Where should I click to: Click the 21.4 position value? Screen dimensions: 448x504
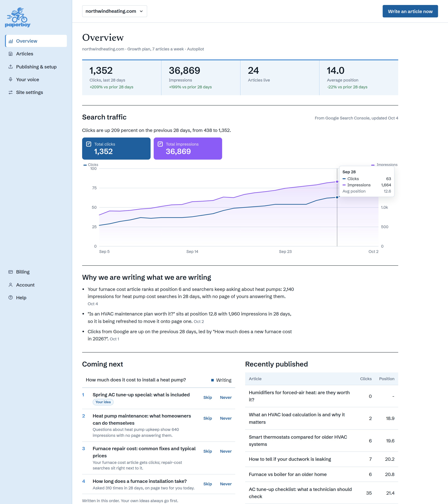390,493
